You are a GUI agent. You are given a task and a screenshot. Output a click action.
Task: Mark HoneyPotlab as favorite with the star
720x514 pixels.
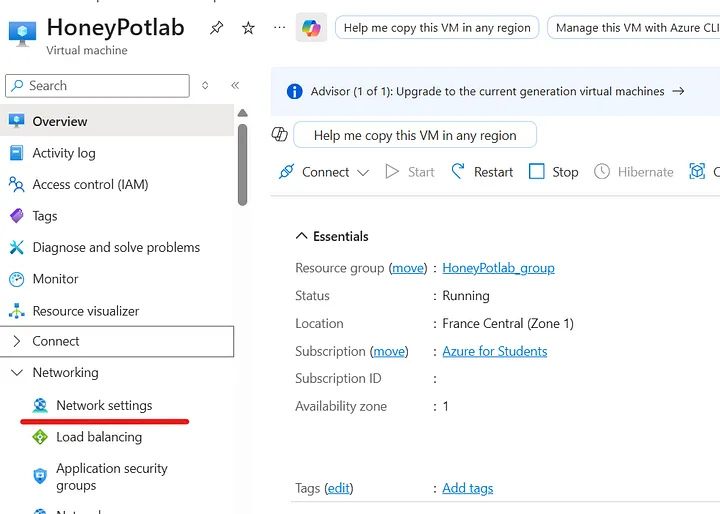pyautogui.click(x=248, y=28)
